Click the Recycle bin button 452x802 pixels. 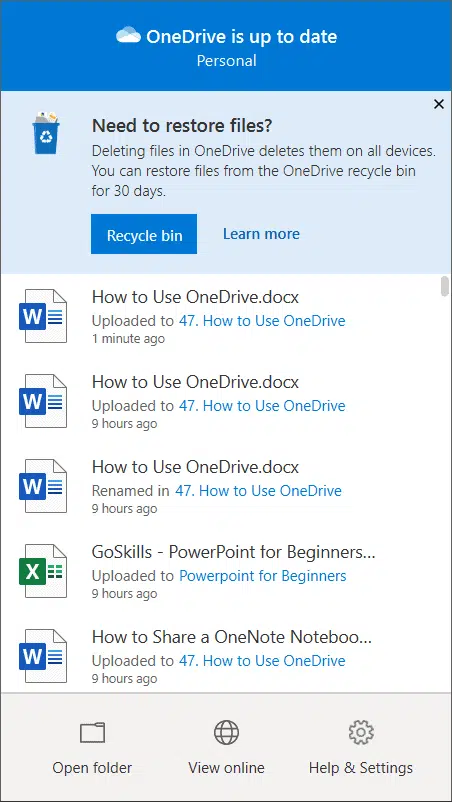[144, 234]
